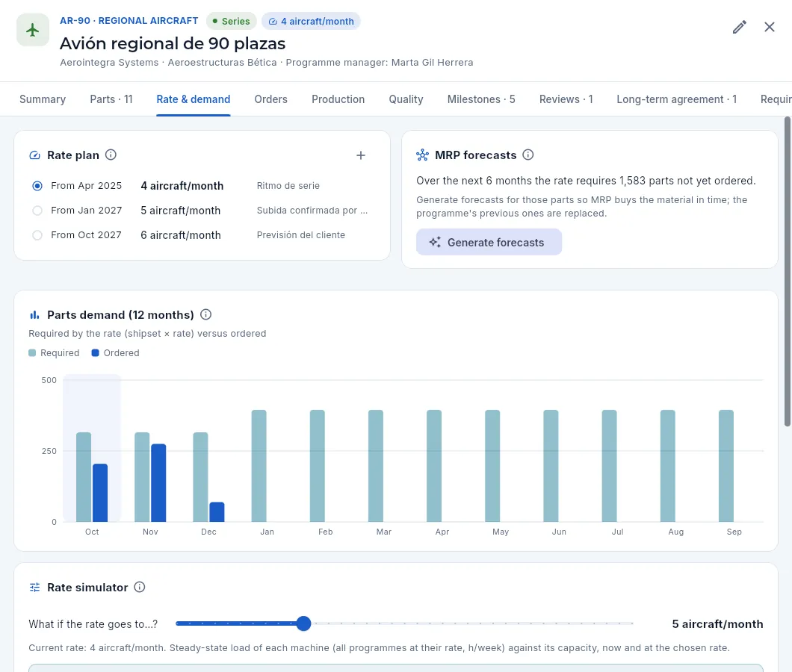Click the Rate simulator info icon
Screen dimensions: 792x672
(x=140, y=587)
